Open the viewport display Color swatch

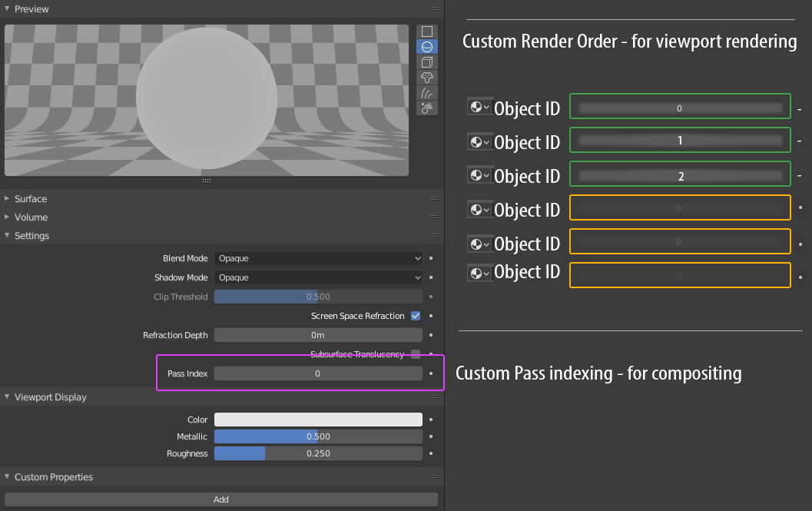(318, 420)
